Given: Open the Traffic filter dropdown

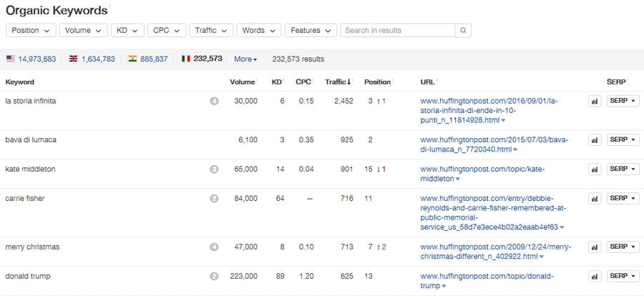Looking at the screenshot, I should [x=211, y=30].
